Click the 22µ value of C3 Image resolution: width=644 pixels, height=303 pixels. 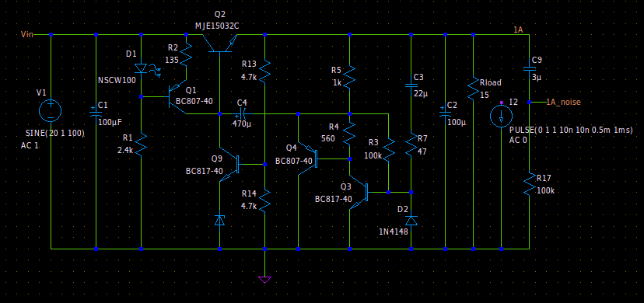[x=421, y=93]
